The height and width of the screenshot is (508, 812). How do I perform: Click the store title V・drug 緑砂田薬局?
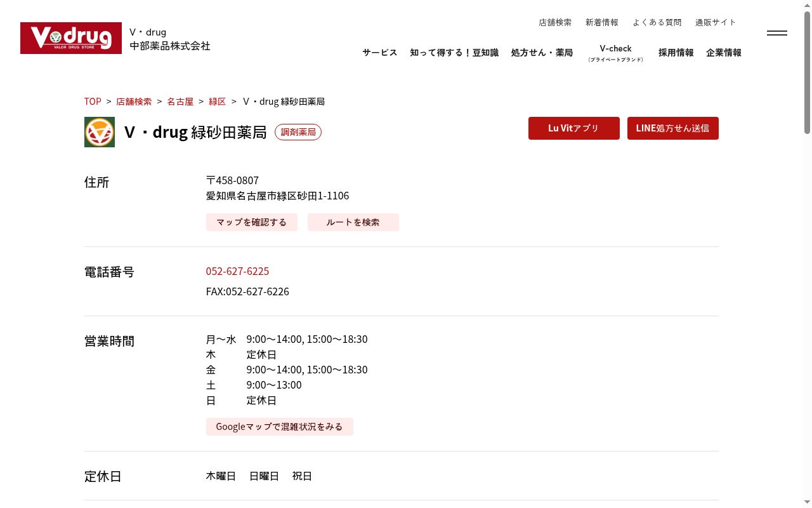pyautogui.click(x=195, y=132)
